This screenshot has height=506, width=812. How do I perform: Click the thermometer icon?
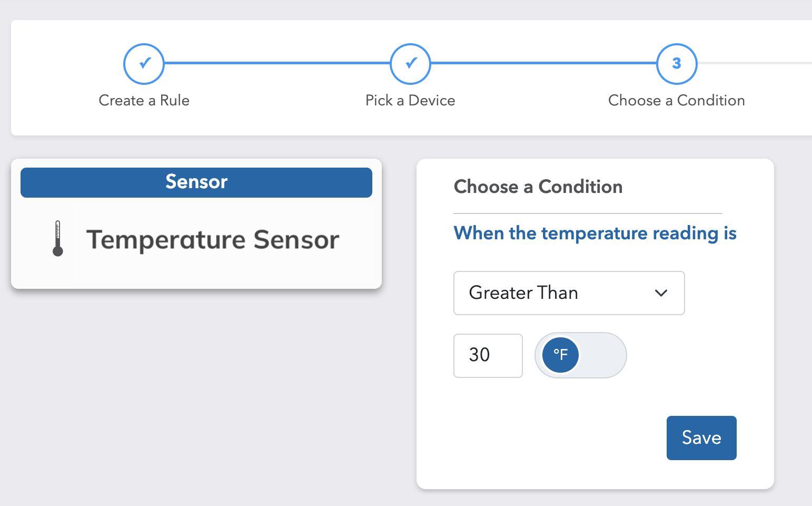pyautogui.click(x=58, y=238)
